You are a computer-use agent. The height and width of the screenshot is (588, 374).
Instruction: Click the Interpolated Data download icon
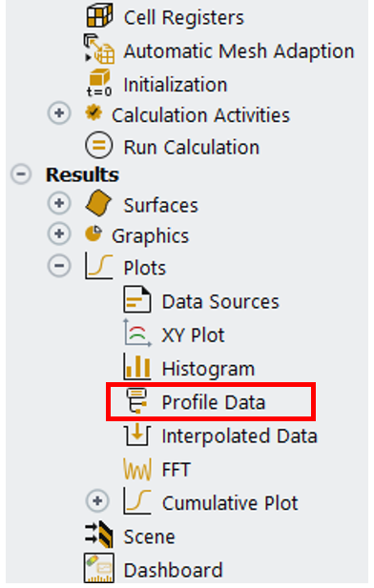pos(137,435)
